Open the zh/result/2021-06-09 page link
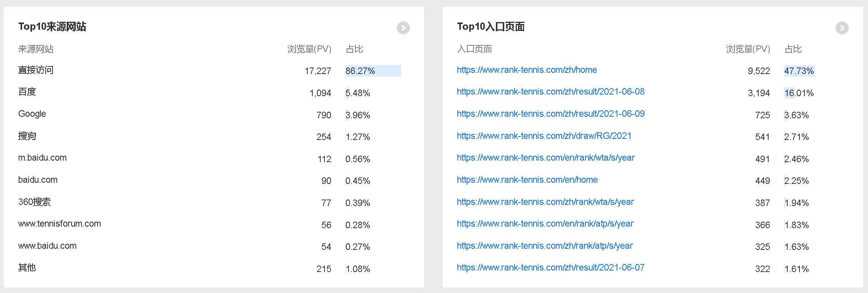Screen dimensions: 868x293 (550, 114)
